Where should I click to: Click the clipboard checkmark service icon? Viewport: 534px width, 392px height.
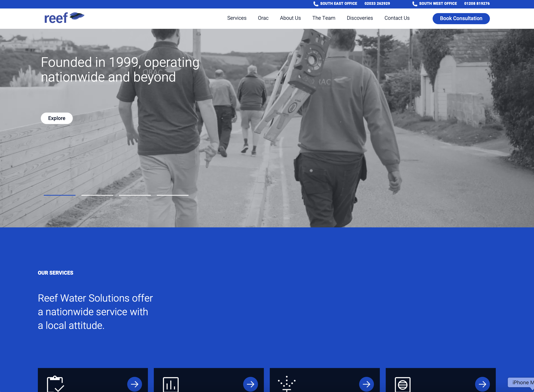pos(55,384)
